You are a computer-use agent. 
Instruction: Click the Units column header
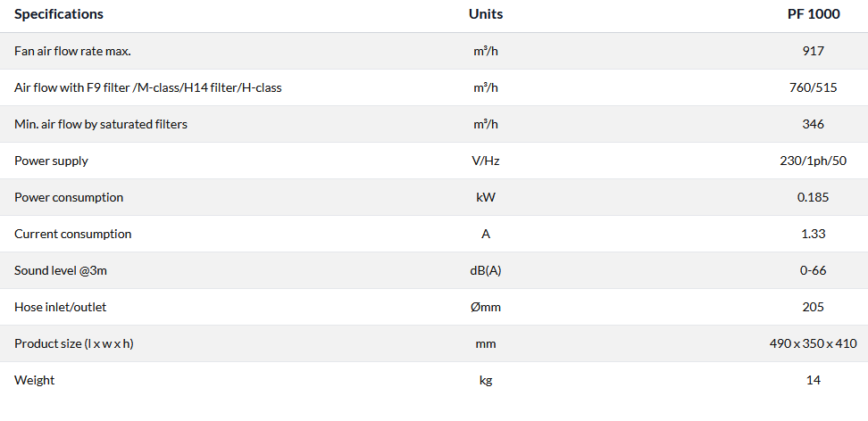486,14
